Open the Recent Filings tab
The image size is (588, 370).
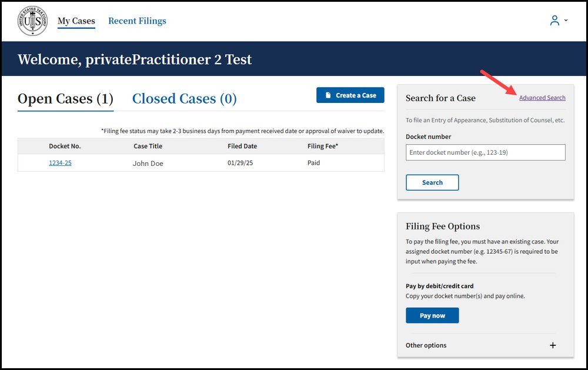pos(137,21)
